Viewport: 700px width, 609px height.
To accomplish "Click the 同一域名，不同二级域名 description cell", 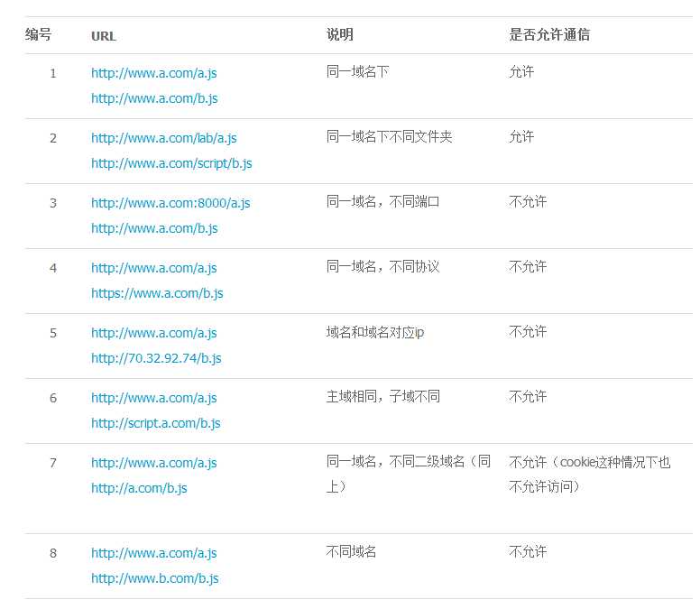I will coord(409,475).
